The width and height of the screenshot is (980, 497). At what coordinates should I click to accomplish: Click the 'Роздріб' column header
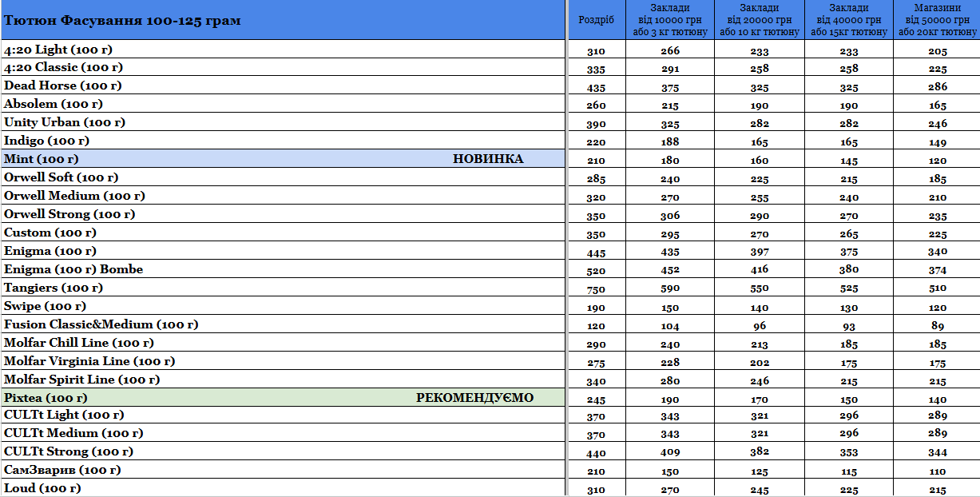(x=596, y=20)
